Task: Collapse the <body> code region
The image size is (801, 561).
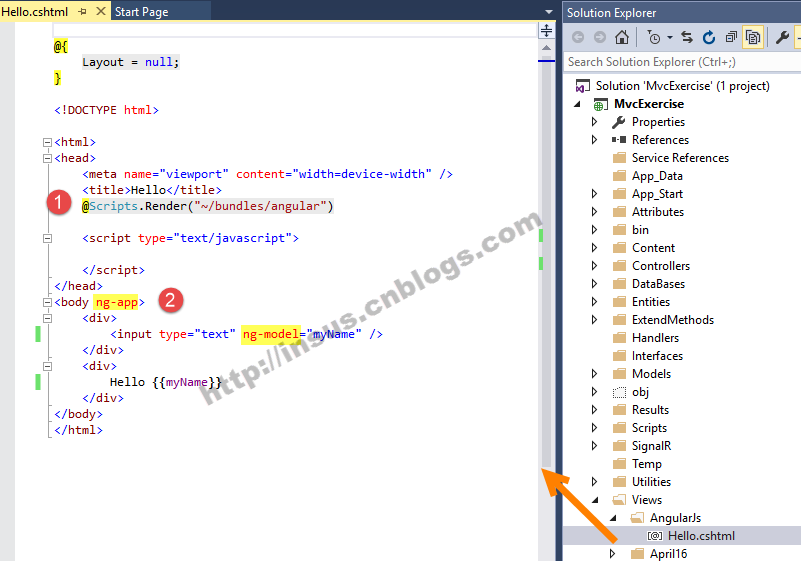Action: click(x=48, y=302)
